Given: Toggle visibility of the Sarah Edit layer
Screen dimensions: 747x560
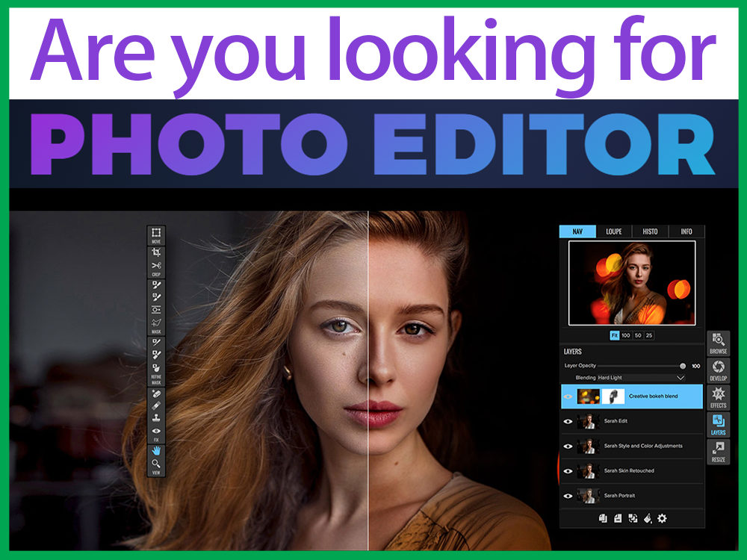Looking at the screenshot, I should pos(568,420).
